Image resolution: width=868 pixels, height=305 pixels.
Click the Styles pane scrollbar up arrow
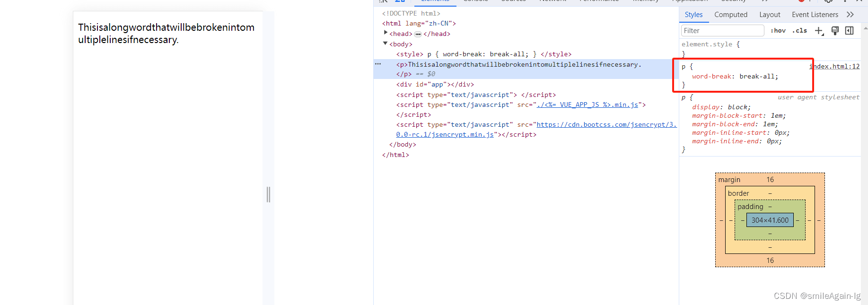coord(865,29)
